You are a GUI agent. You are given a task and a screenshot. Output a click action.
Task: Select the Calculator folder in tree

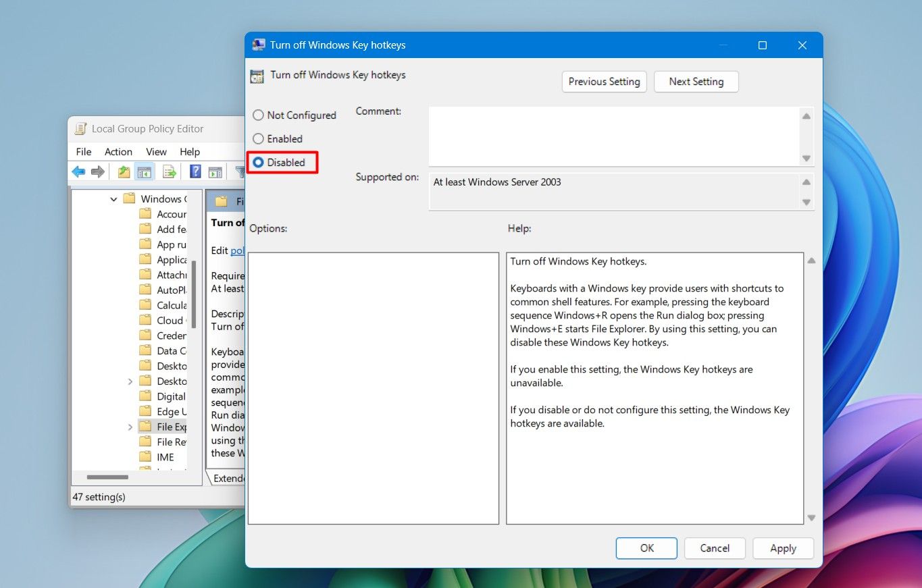click(x=163, y=306)
